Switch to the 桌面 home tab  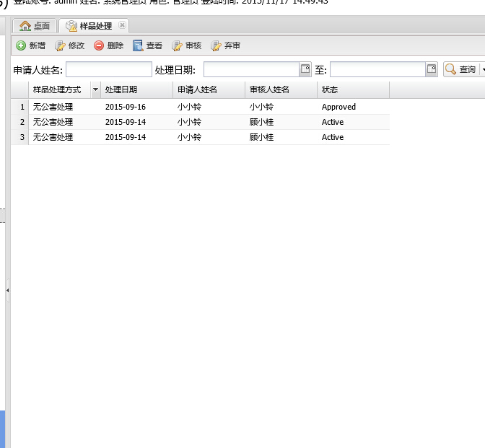pos(35,26)
